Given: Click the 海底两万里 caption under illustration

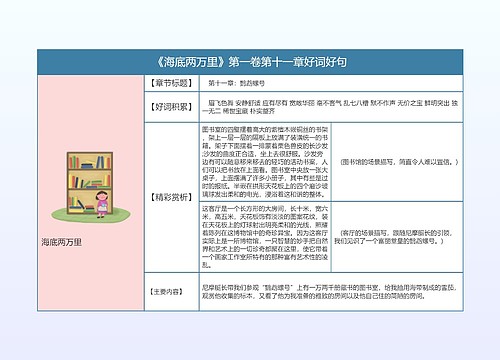Looking at the screenshot, I should 62,242.
